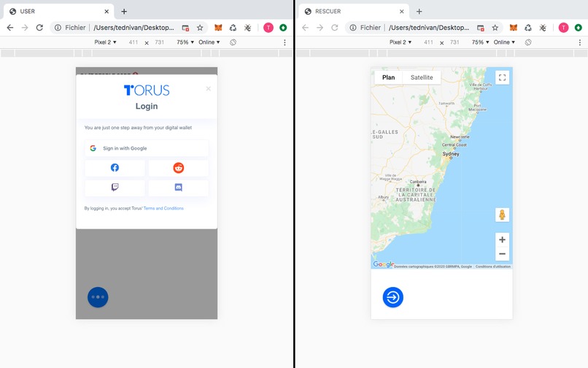588x368 pixels.
Task: Edit height field 731 in USER toolbar
Action: coord(159,42)
